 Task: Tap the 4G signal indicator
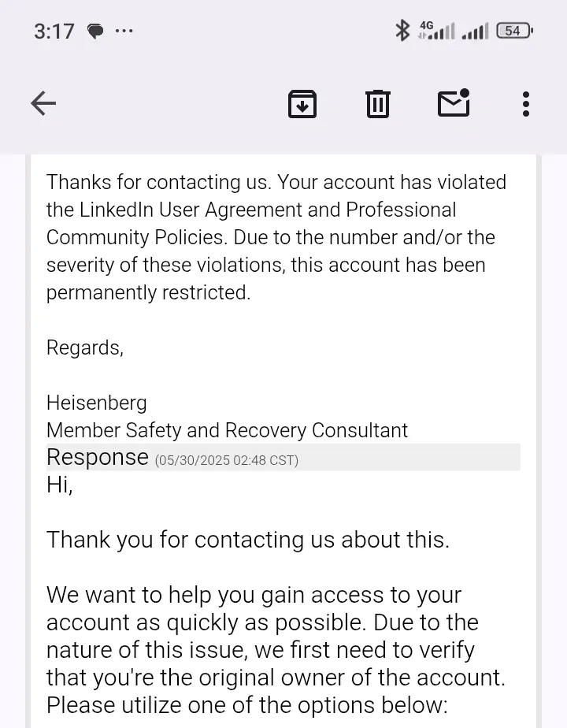click(x=436, y=31)
